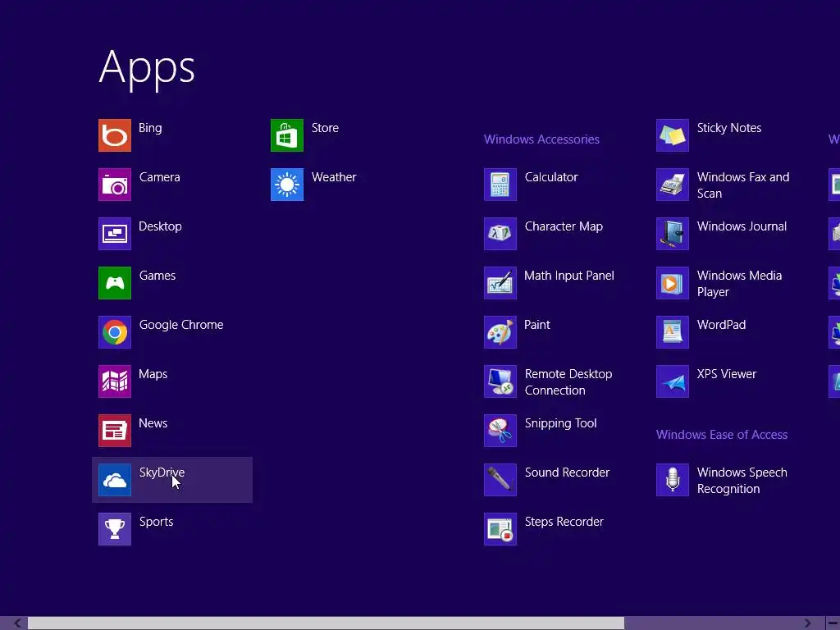The image size is (840, 630).
Task: Click the Windows Journal text label
Action: coord(742,226)
